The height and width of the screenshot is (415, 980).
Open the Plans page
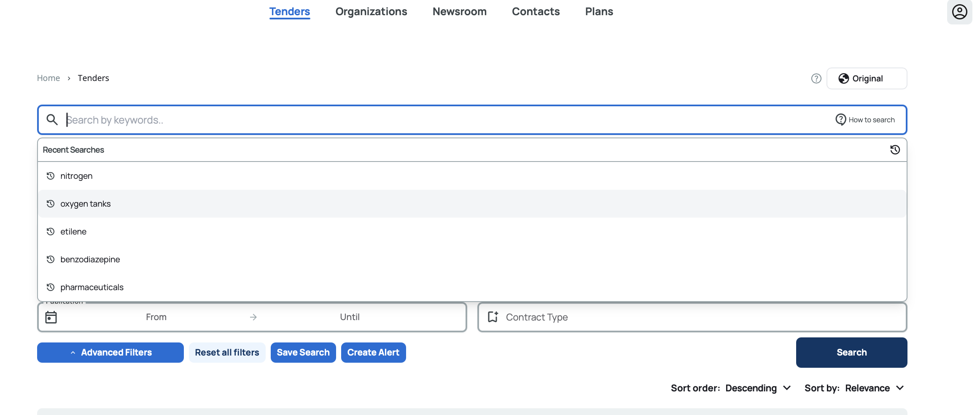599,12
